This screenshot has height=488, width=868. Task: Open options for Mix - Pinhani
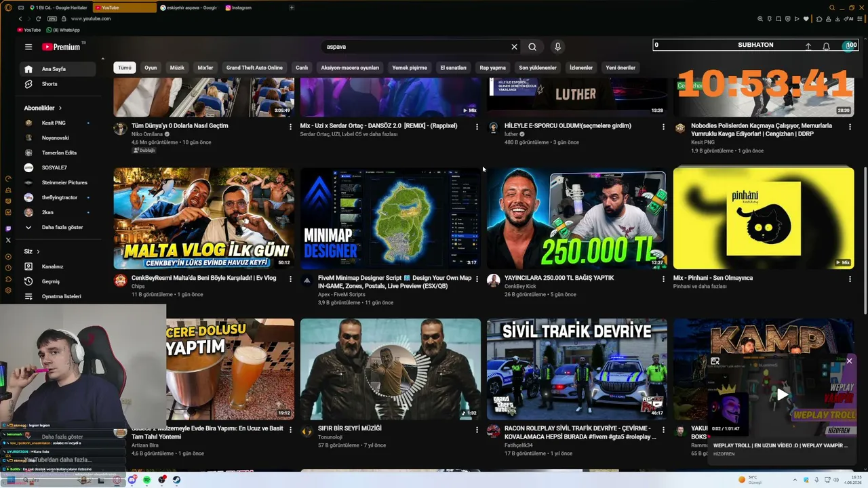(850, 279)
